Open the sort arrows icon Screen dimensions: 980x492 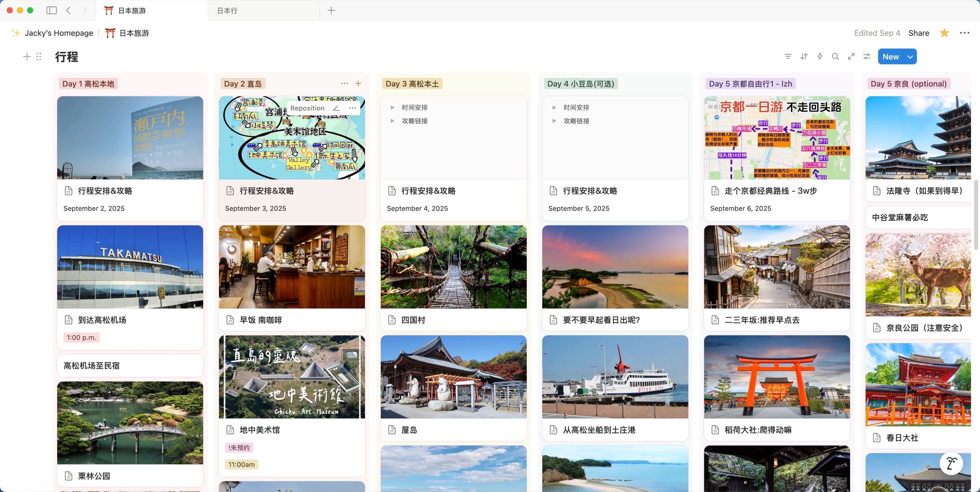[804, 57]
